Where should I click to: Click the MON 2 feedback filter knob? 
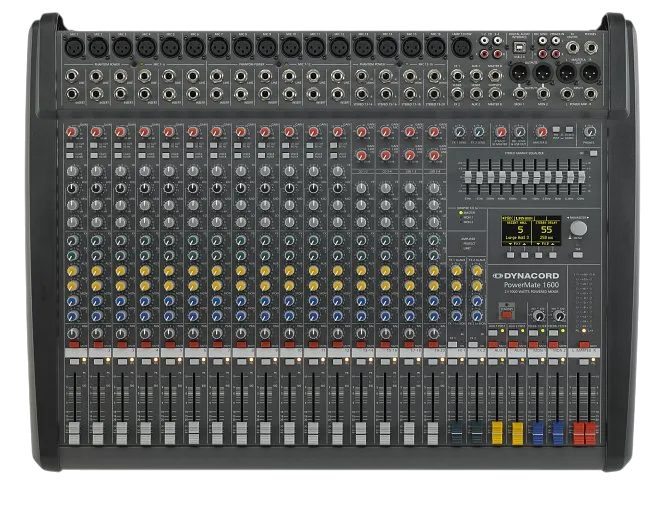point(559,316)
